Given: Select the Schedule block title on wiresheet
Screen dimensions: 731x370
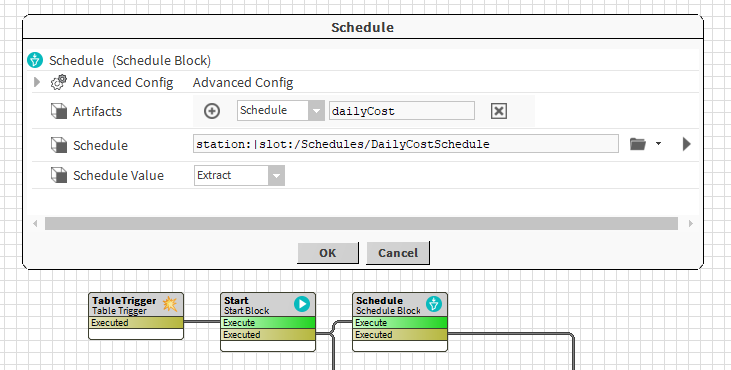Looking at the screenshot, I should point(379,301).
